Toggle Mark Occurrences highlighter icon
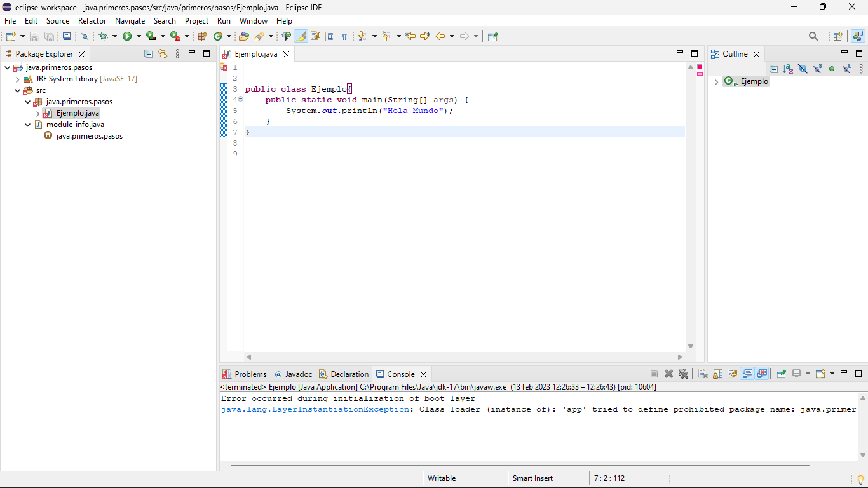This screenshot has height=488, width=868. click(x=301, y=37)
